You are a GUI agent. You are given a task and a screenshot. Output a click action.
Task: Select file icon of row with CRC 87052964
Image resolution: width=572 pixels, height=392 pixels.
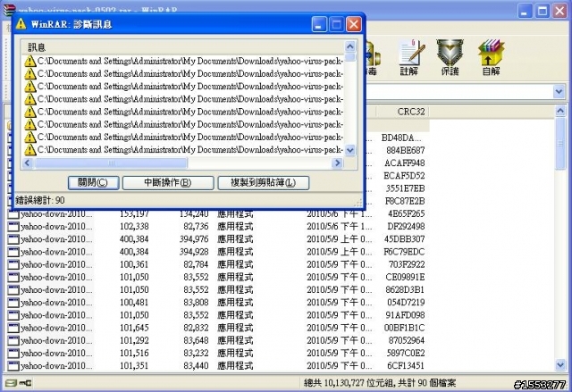coord(13,340)
